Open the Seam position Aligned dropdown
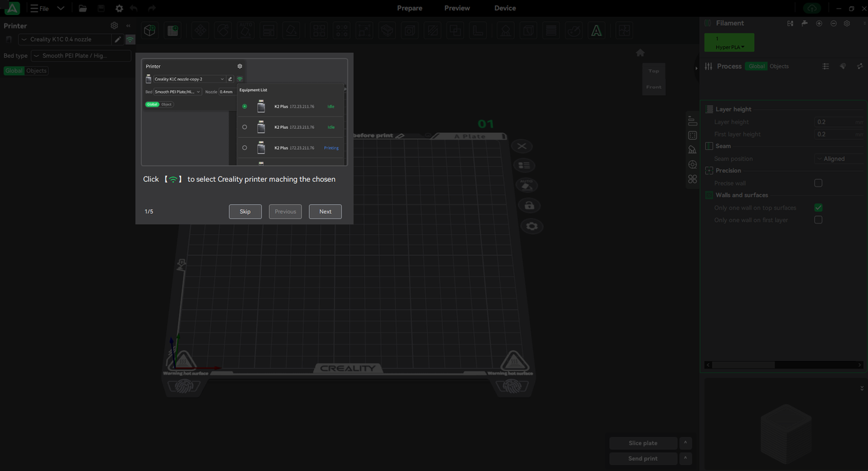This screenshot has height=471, width=868. (x=839, y=159)
